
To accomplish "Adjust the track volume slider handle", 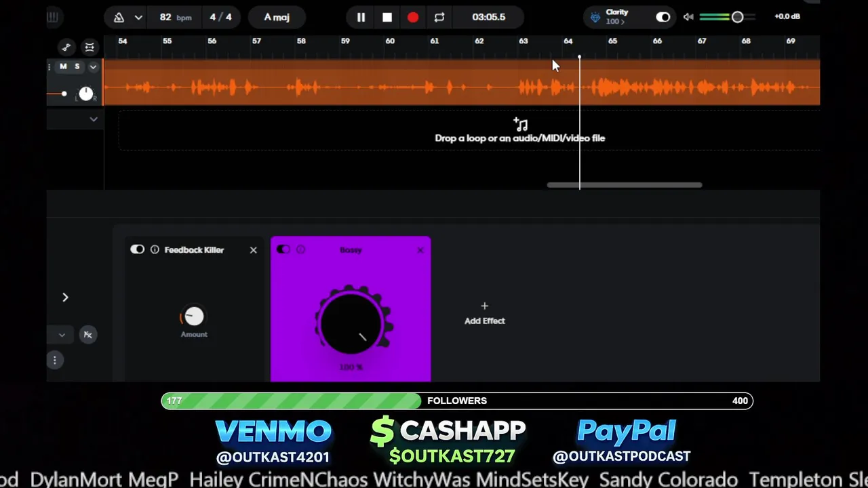I will (x=64, y=94).
